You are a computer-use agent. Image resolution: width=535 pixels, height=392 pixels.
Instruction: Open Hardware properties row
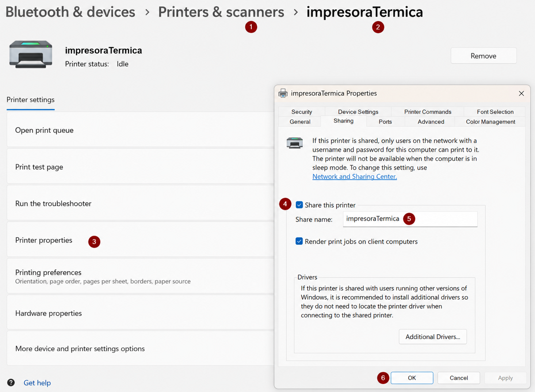coord(140,313)
